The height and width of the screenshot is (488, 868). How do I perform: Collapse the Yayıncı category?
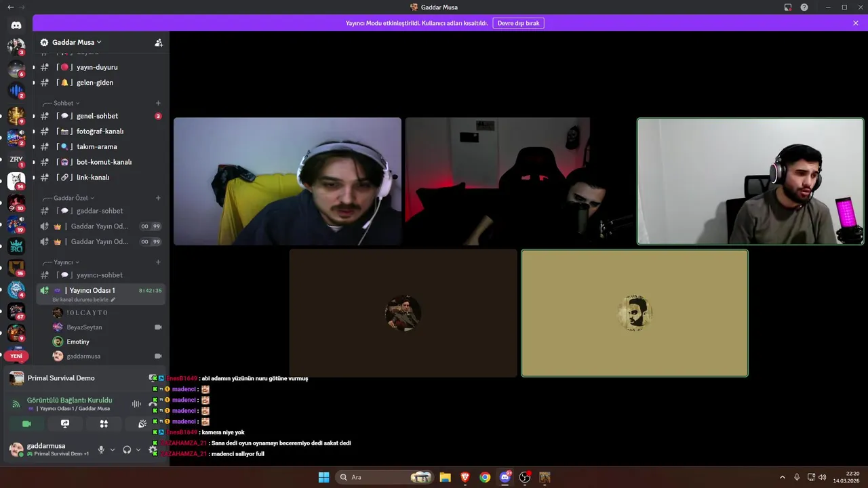[66, 262]
